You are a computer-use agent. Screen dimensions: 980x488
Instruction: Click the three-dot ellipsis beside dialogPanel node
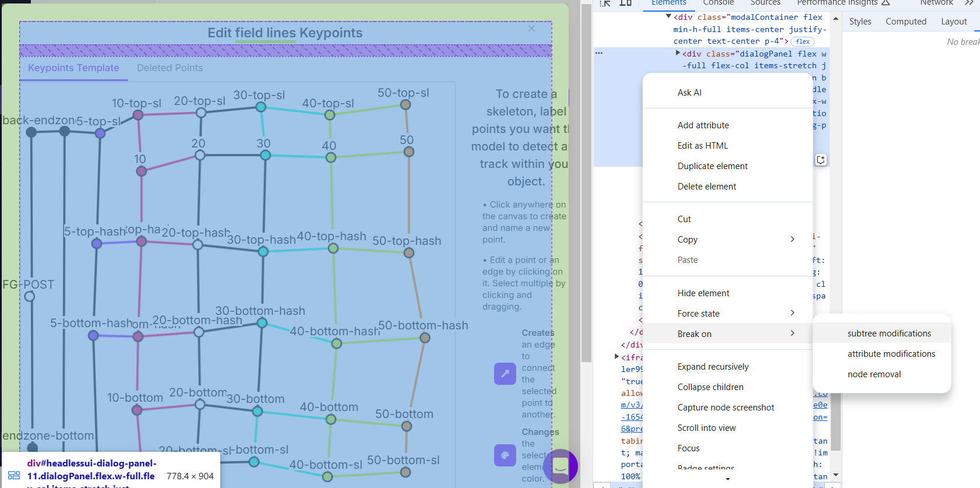[599, 53]
